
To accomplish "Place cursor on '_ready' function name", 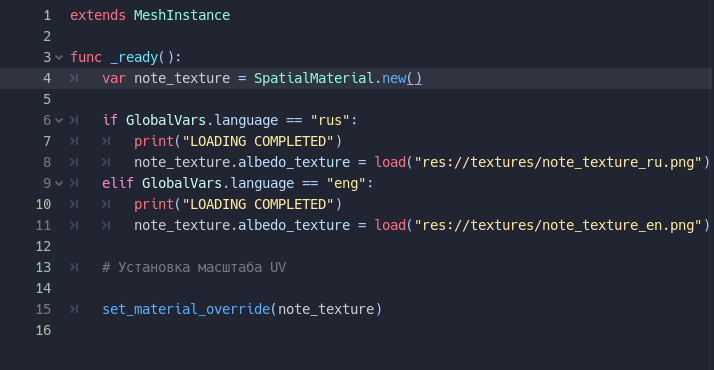I will tap(134, 57).
